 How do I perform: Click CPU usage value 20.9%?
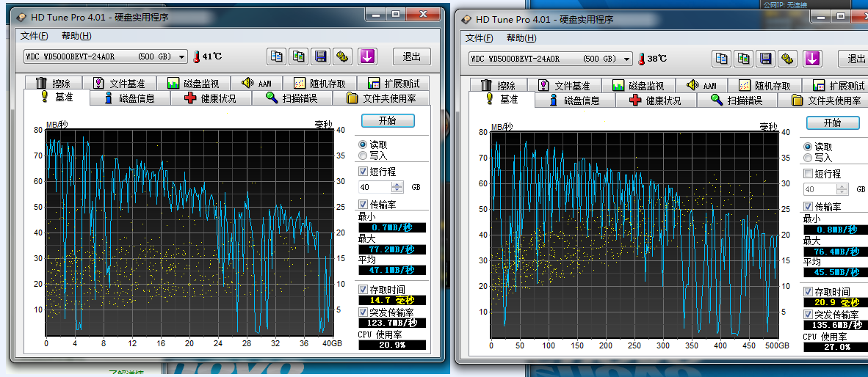tap(392, 345)
